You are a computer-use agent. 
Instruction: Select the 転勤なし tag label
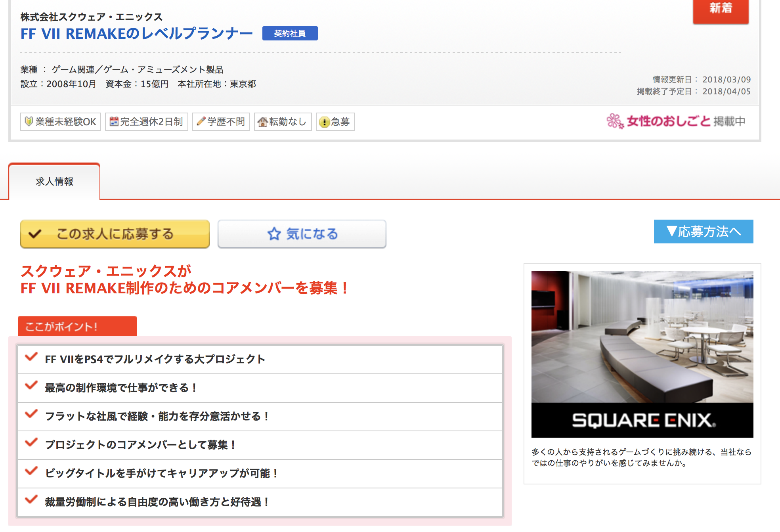[x=283, y=122]
